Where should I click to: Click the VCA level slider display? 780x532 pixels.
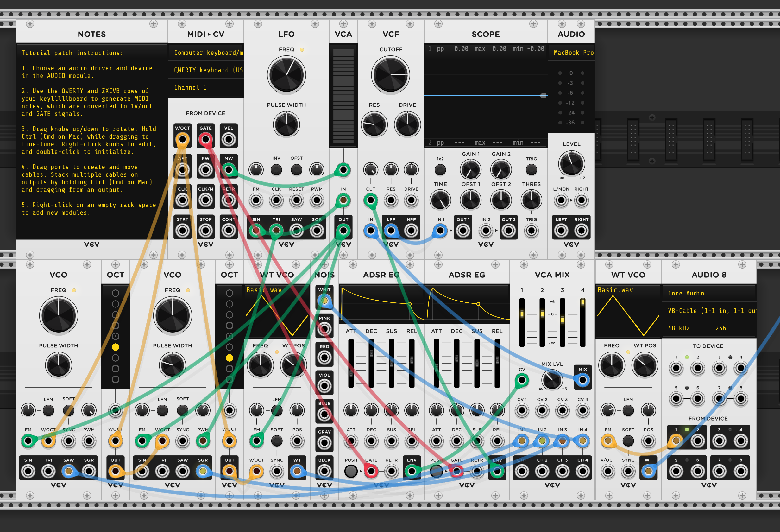[x=343, y=96]
